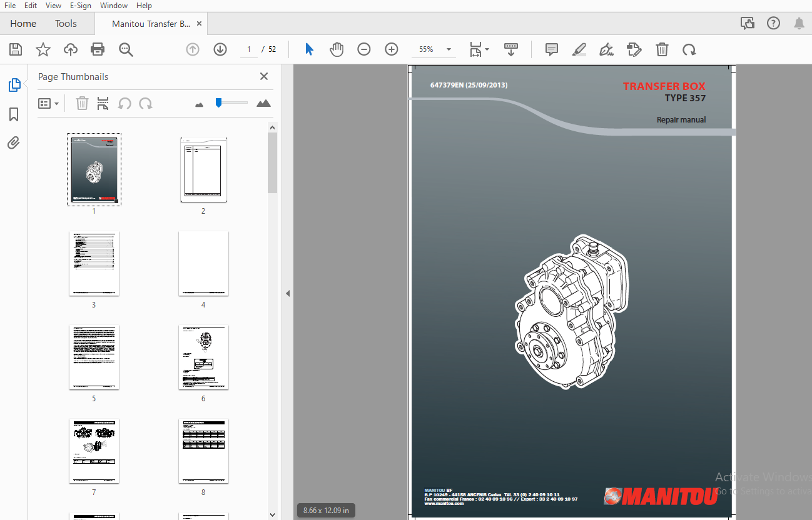Delete the page with the toolbar trash icon
The width and height of the screenshot is (812, 520).
[x=662, y=49]
